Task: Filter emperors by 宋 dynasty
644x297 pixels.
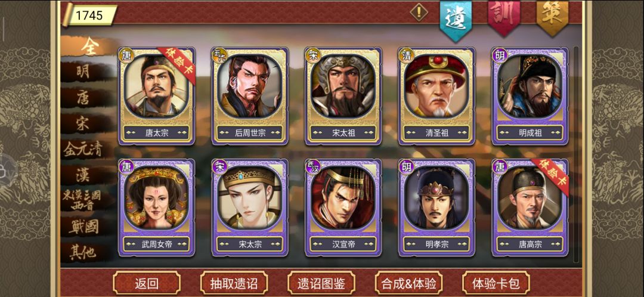Action: [83, 123]
